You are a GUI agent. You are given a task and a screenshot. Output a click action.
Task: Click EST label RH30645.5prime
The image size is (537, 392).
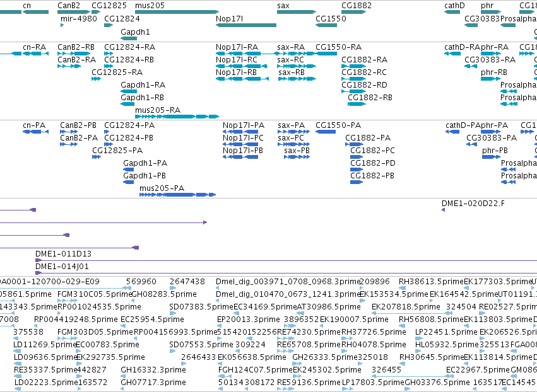(x=432, y=357)
